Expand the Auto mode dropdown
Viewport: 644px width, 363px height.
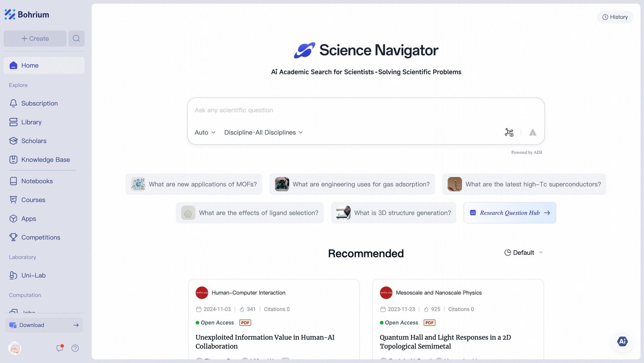tap(205, 132)
